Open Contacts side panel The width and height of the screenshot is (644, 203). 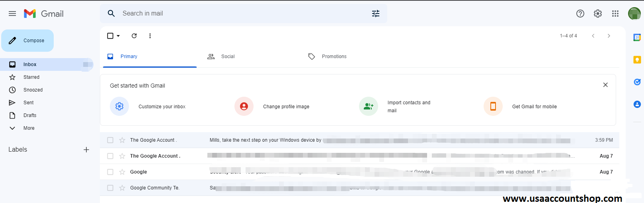click(637, 104)
